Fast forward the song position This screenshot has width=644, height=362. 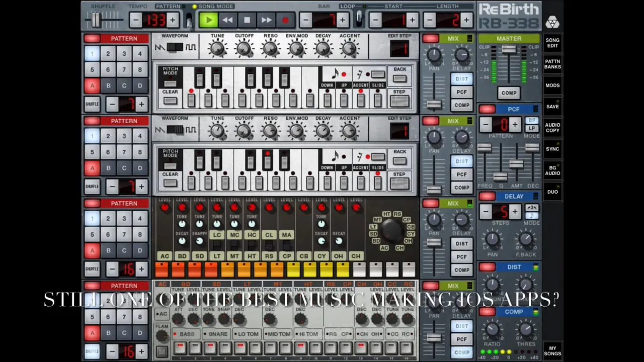pos(266,20)
